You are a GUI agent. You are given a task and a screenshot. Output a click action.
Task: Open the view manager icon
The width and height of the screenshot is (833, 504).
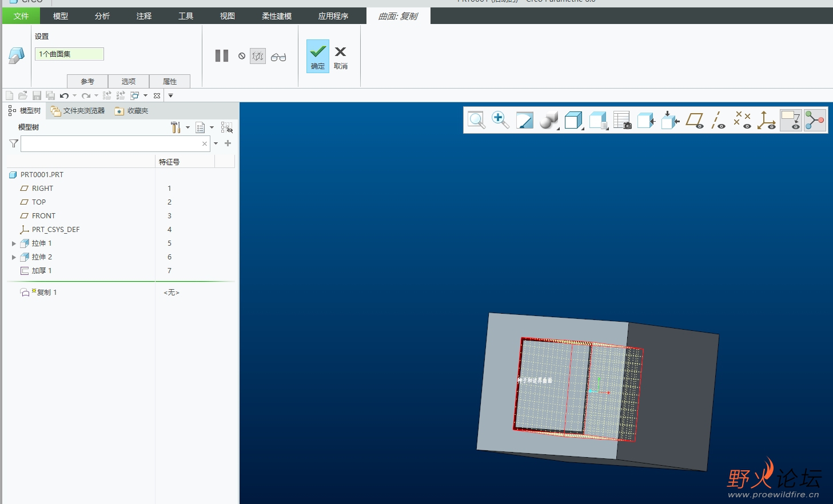[x=622, y=120]
